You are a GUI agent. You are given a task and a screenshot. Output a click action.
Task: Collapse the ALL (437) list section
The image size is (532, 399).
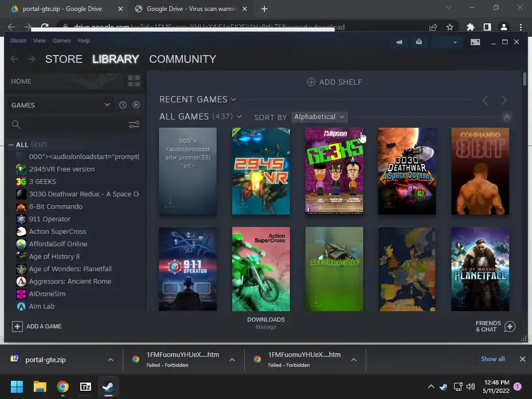click(11, 145)
